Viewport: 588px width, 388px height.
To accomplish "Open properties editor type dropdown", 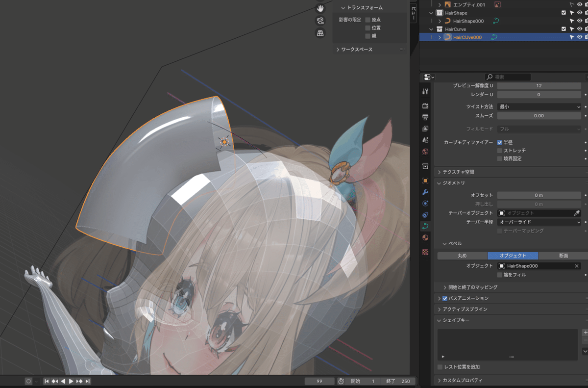I will coord(429,77).
